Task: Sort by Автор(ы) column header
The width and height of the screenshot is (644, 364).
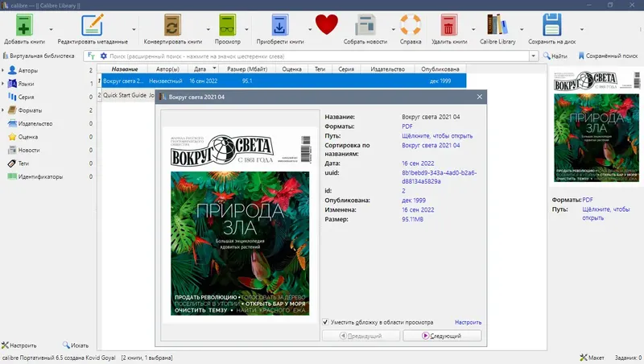Action: click(x=167, y=69)
